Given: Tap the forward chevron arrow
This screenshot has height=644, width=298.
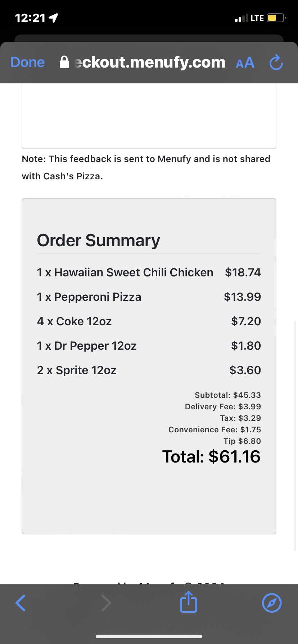Looking at the screenshot, I should (106, 603).
